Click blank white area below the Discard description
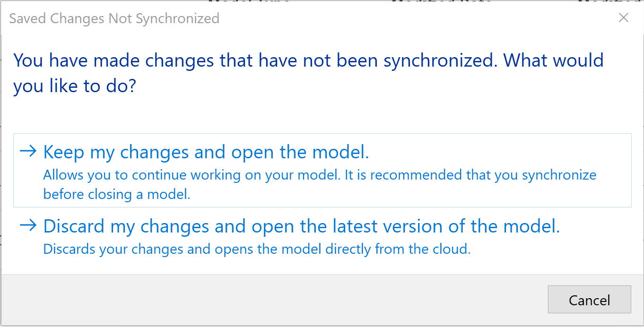The image size is (644, 327). click(322, 266)
